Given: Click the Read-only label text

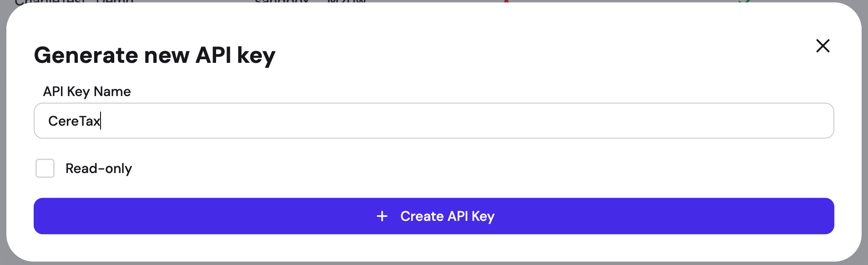Looking at the screenshot, I should pyautogui.click(x=99, y=168).
